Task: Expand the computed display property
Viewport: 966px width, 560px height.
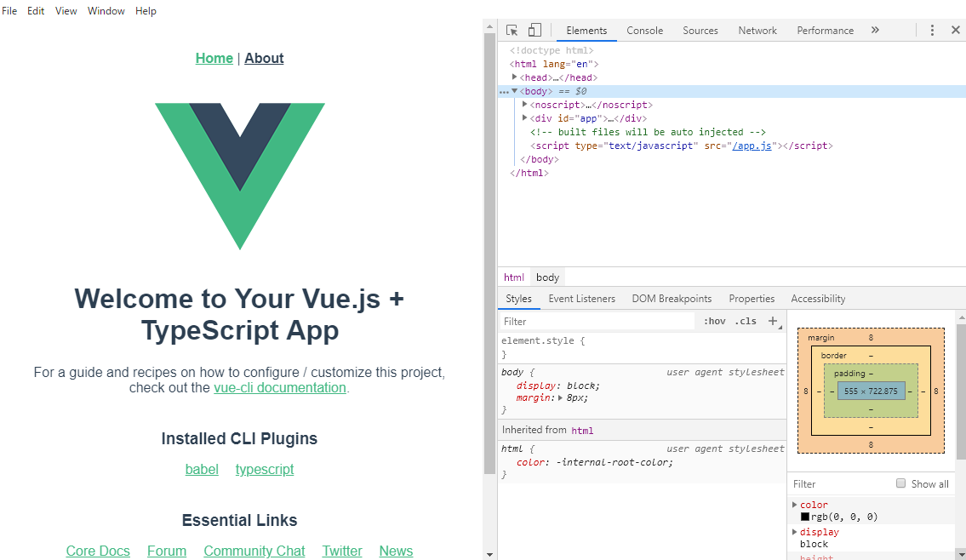Action: 795,532
